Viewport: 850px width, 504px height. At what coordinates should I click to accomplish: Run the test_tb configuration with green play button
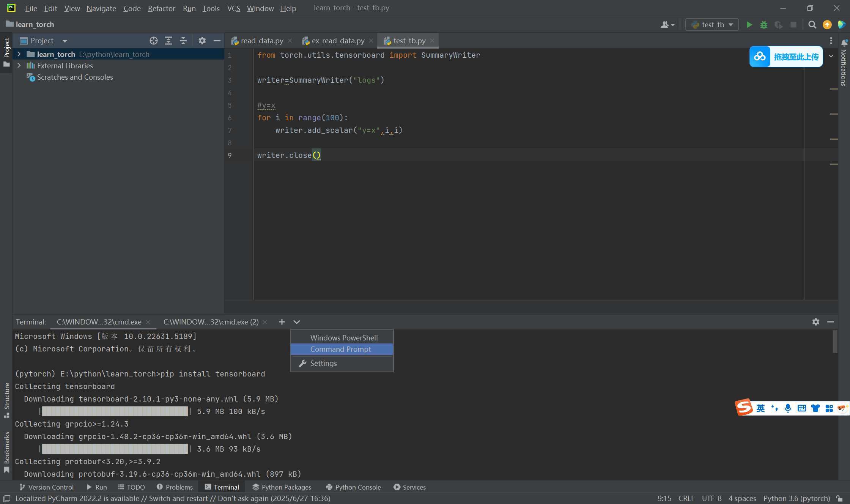point(749,25)
